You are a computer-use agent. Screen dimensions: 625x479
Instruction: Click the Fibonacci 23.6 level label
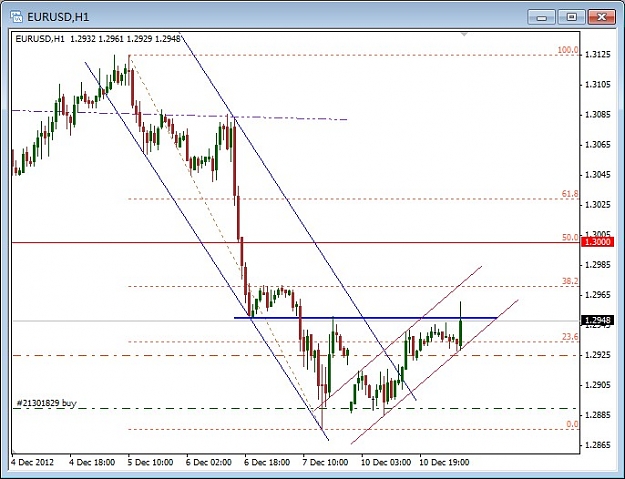(570, 337)
